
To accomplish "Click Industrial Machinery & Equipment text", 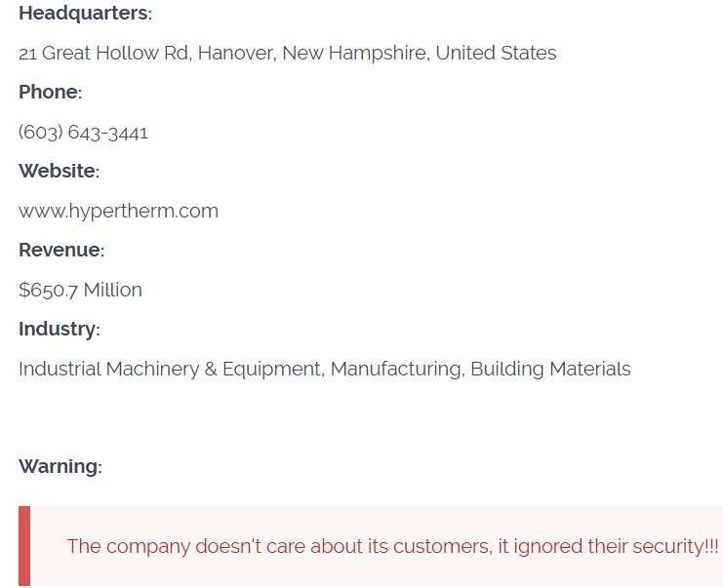I will pyautogui.click(x=170, y=369).
